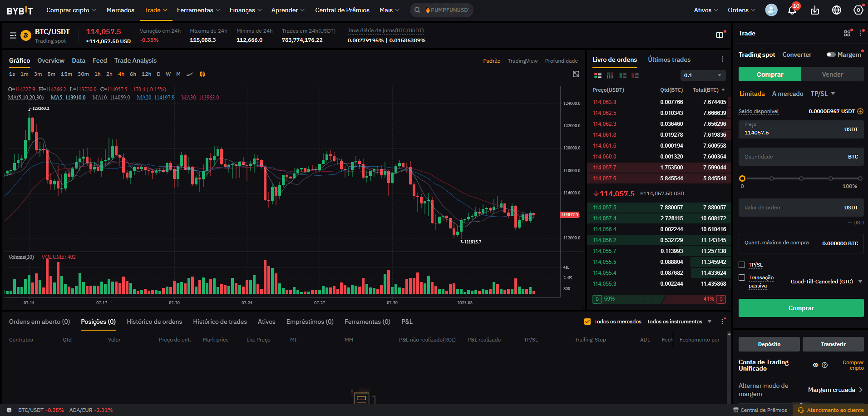The height and width of the screenshot is (416, 868).
Task: Show combined buy and sell order book view
Action: pyautogui.click(x=598, y=75)
